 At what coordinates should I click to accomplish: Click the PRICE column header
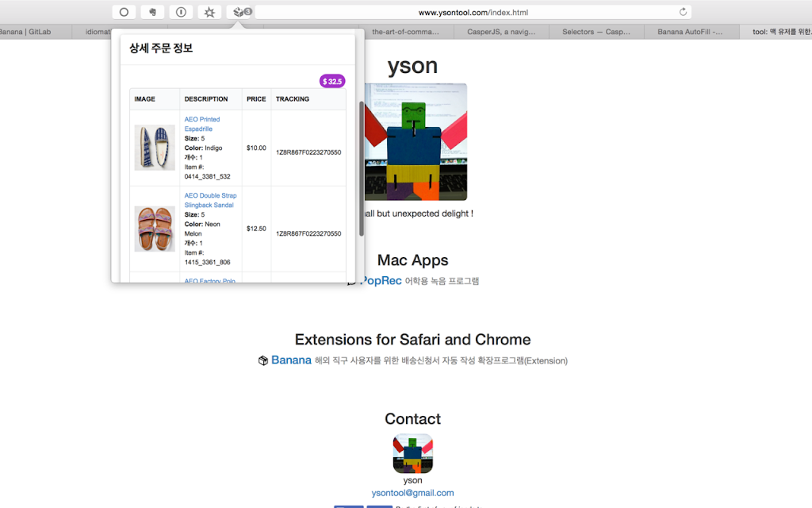[256, 99]
